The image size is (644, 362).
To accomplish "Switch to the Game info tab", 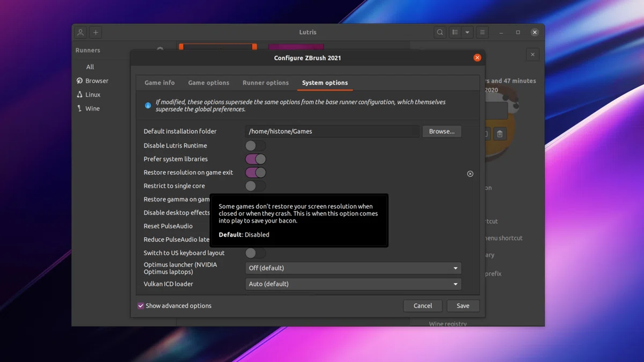I will 159,83.
